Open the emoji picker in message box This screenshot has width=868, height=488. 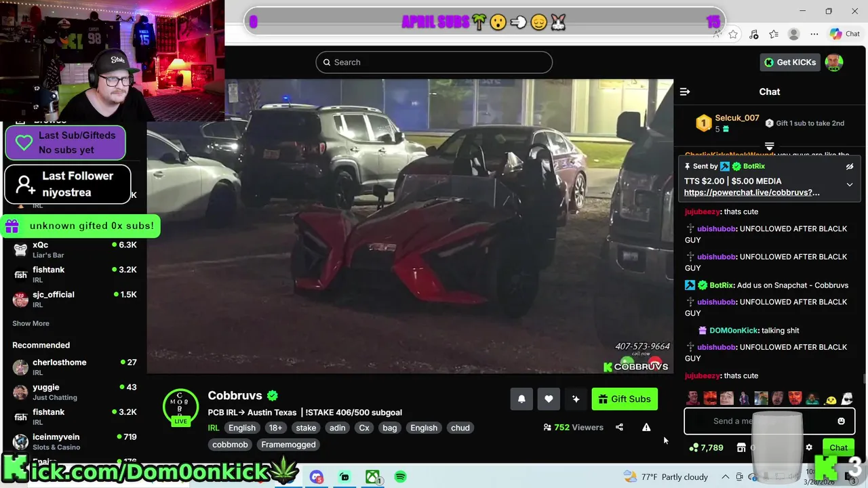coord(842,421)
